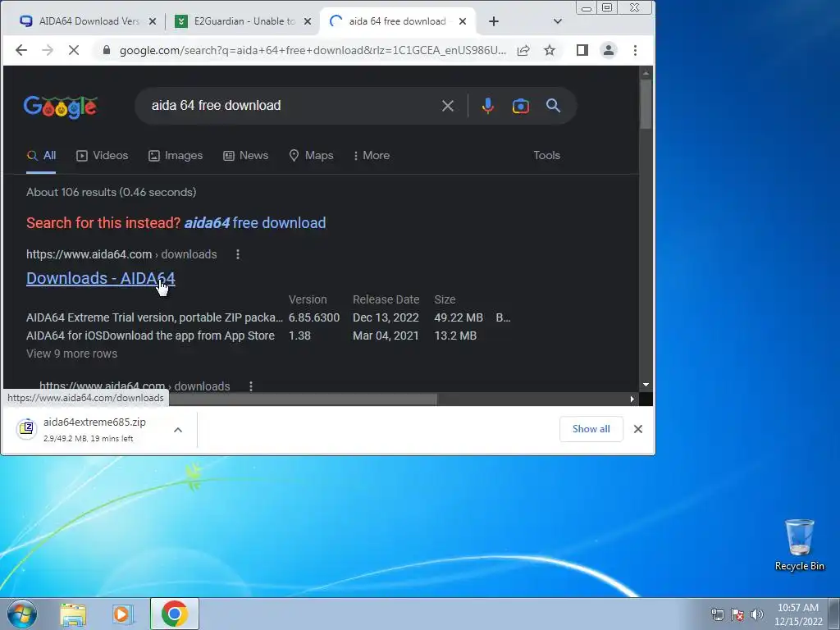Viewport: 840px width, 630px height.
Task: Switch to News results
Action: (246, 155)
